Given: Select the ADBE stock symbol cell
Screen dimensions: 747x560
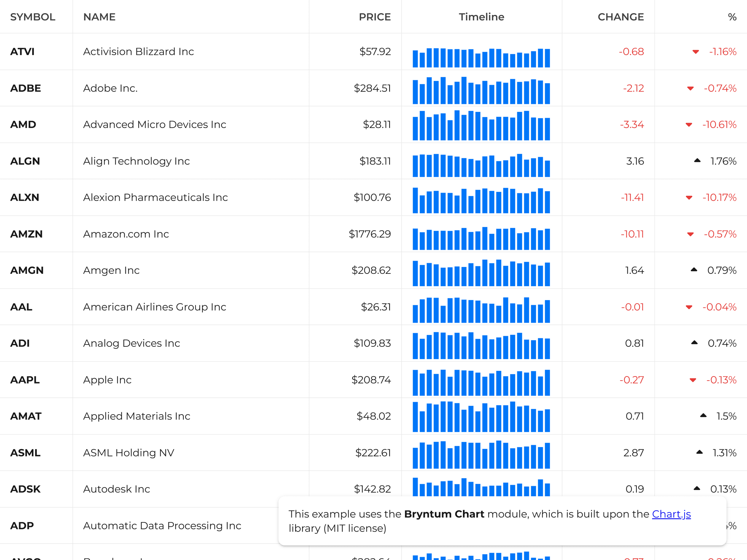Looking at the screenshot, I should click(26, 88).
